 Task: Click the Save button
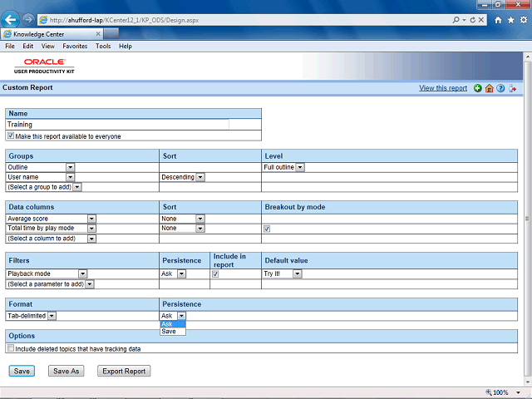point(22,372)
